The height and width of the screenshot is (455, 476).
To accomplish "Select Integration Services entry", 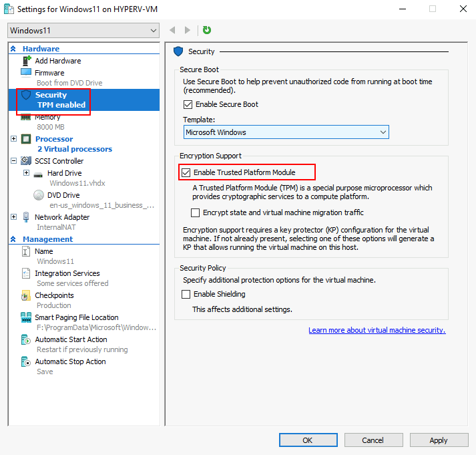I will tap(67, 273).
